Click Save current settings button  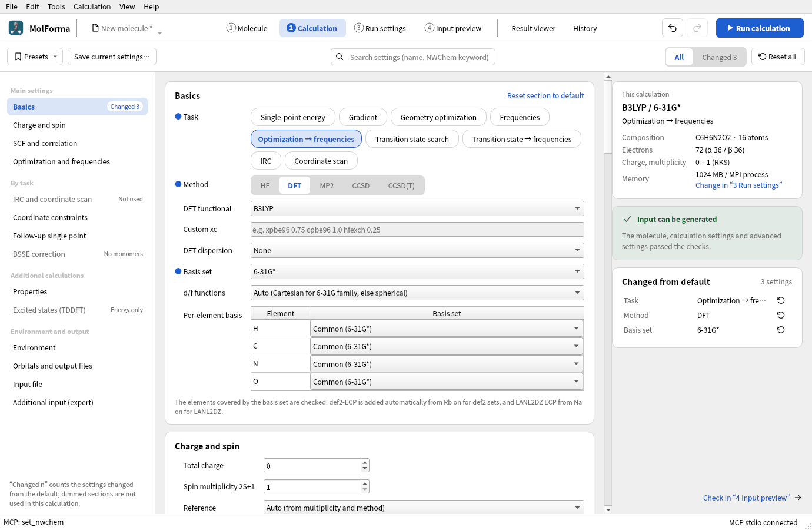coord(112,57)
